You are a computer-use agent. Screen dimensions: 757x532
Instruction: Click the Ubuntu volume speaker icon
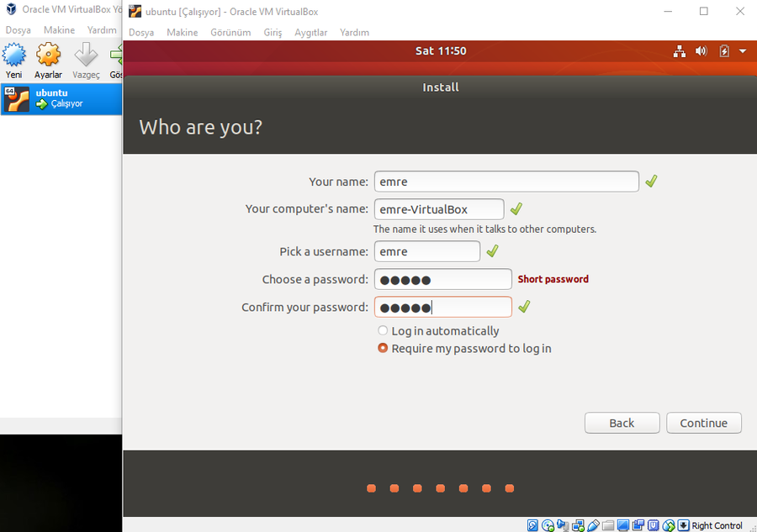(701, 51)
